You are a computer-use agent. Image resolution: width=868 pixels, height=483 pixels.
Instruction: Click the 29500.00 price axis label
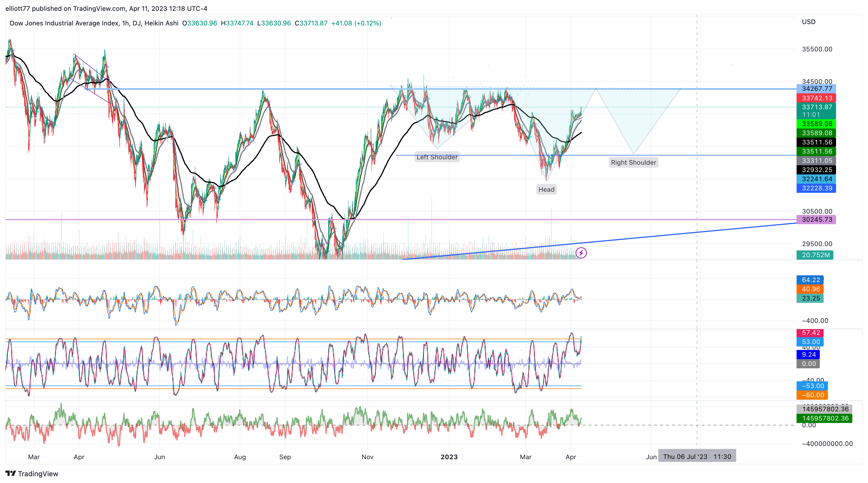[817, 244]
